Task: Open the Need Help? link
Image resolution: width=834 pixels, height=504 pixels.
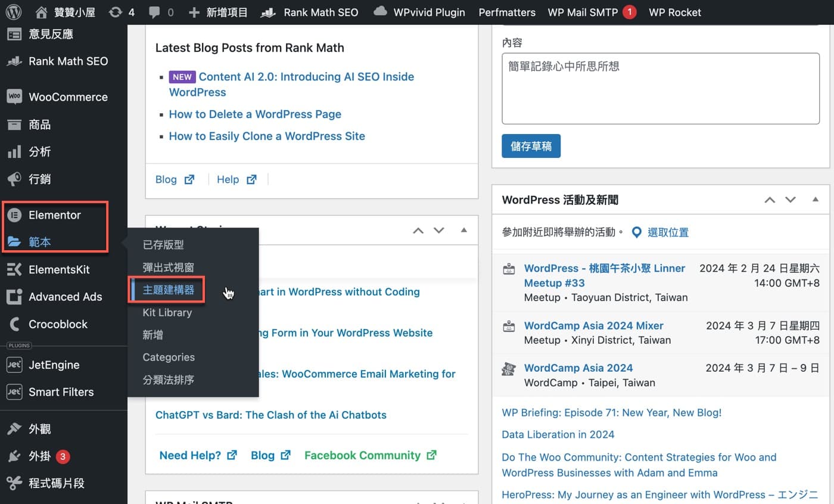Action: 198,455
